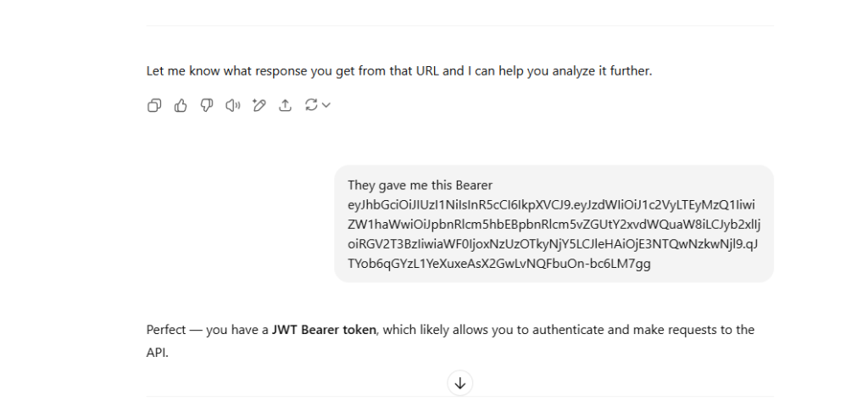868x401 pixels.
Task: Share the response using the upload arrow icon
Action: click(285, 105)
